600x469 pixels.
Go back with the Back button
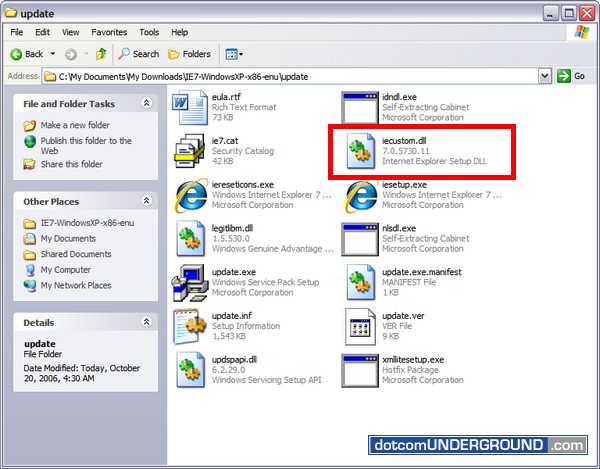click(26, 54)
